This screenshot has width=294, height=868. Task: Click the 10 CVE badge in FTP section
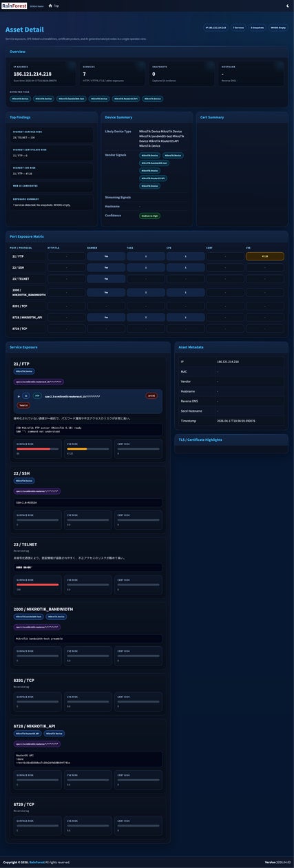point(151,395)
